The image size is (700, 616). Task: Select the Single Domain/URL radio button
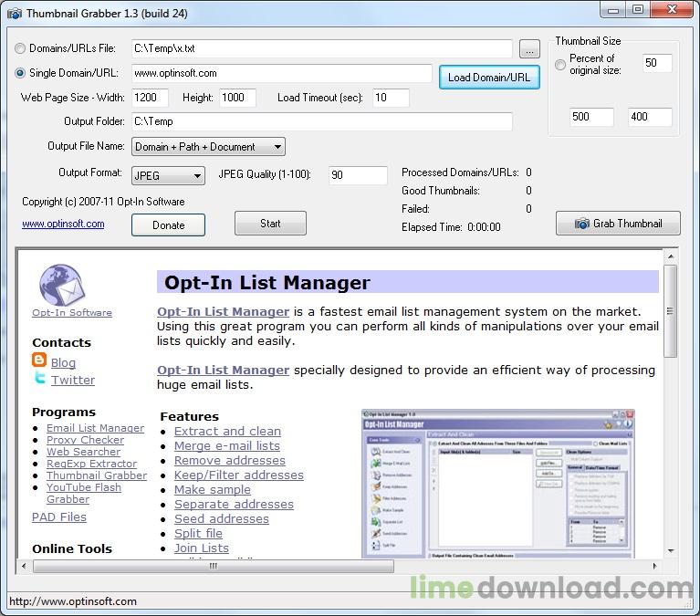(20, 73)
